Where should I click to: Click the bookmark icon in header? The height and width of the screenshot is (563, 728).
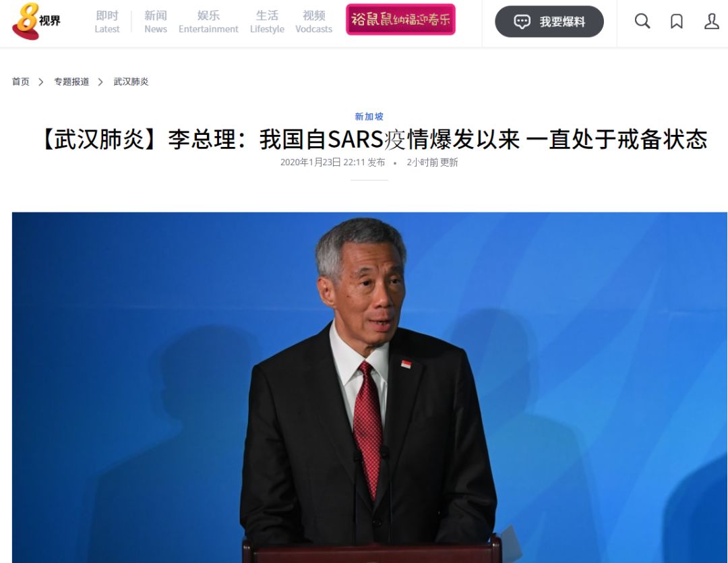677,22
